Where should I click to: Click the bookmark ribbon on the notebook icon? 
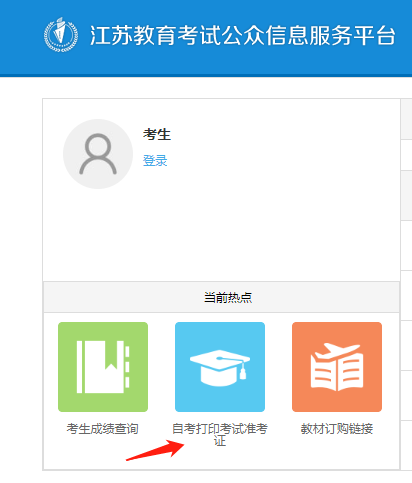pyautogui.click(x=111, y=355)
